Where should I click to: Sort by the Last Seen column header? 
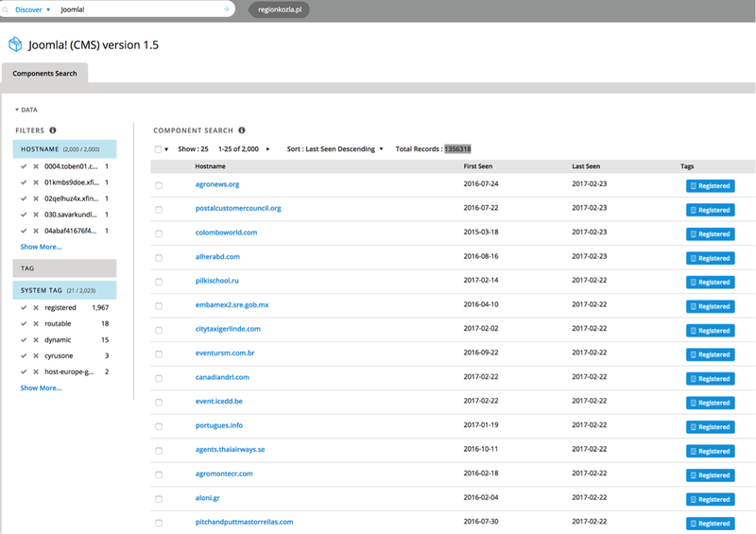(x=586, y=166)
